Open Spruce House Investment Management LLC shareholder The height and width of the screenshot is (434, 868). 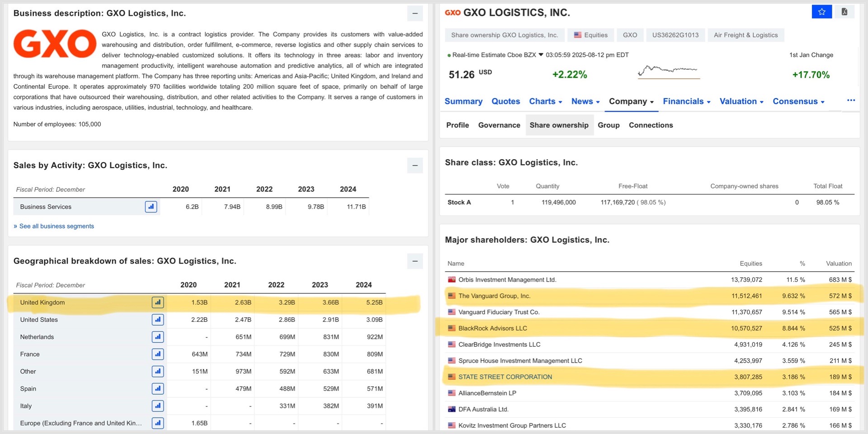520,361
